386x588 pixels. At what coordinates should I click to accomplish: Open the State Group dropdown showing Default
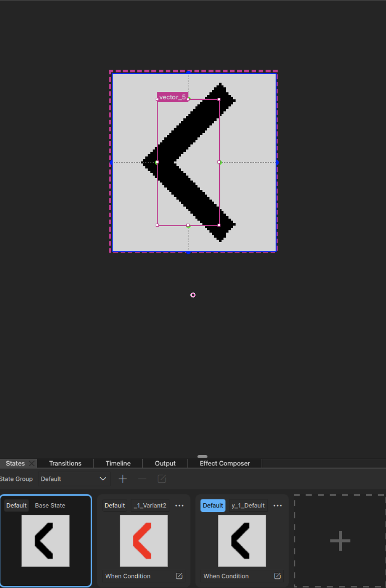74,479
